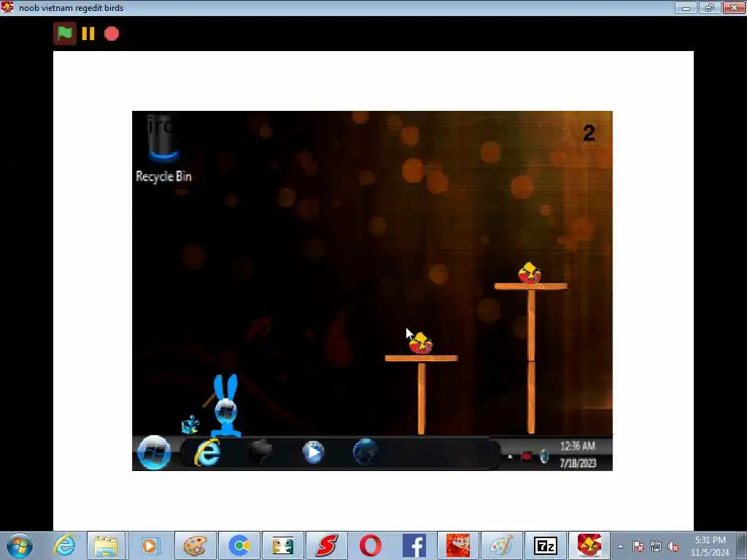Click the green flag start button
This screenshot has height=560, width=747.
point(65,34)
